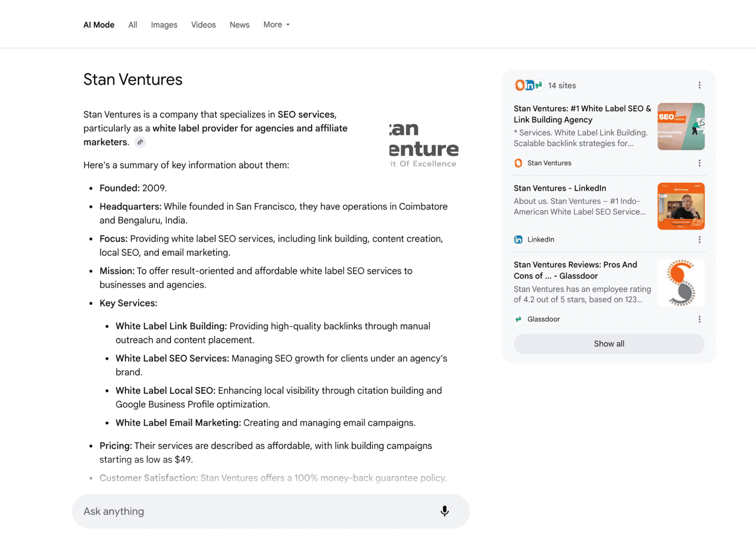756x538 pixels.
Task: Open the three-dot menu beside '14 sites'
Action: point(699,85)
